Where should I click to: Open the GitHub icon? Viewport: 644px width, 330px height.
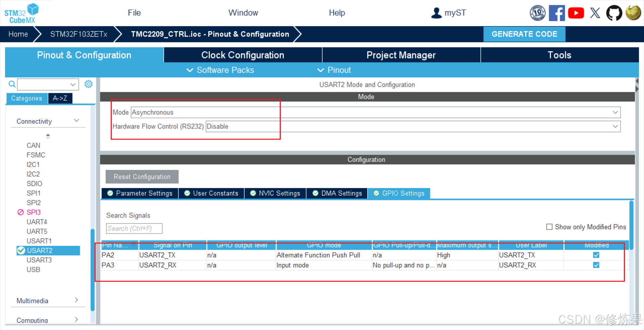click(x=614, y=13)
